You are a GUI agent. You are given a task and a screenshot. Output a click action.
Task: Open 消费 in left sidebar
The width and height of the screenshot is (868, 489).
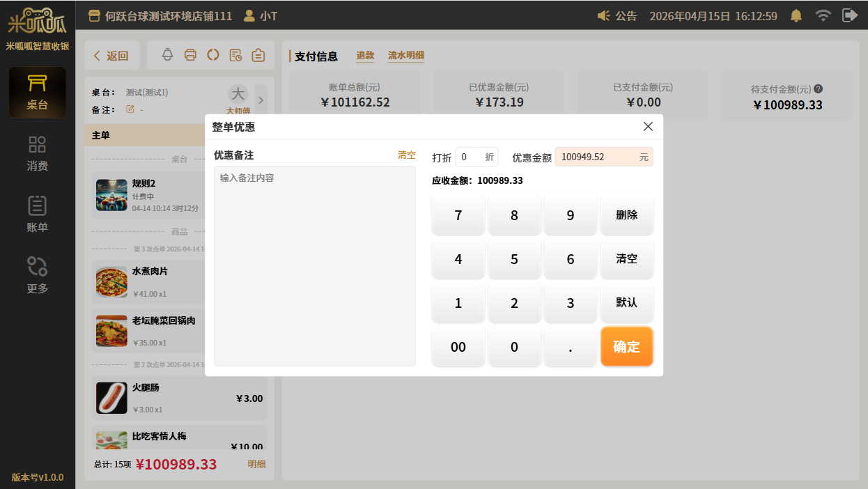pyautogui.click(x=38, y=153)
